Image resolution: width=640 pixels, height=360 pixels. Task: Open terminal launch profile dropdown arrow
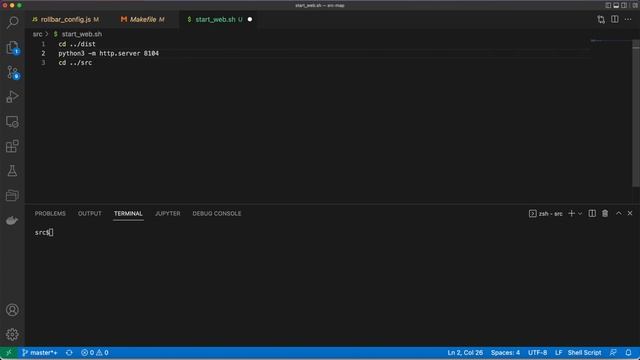(580, 213)
